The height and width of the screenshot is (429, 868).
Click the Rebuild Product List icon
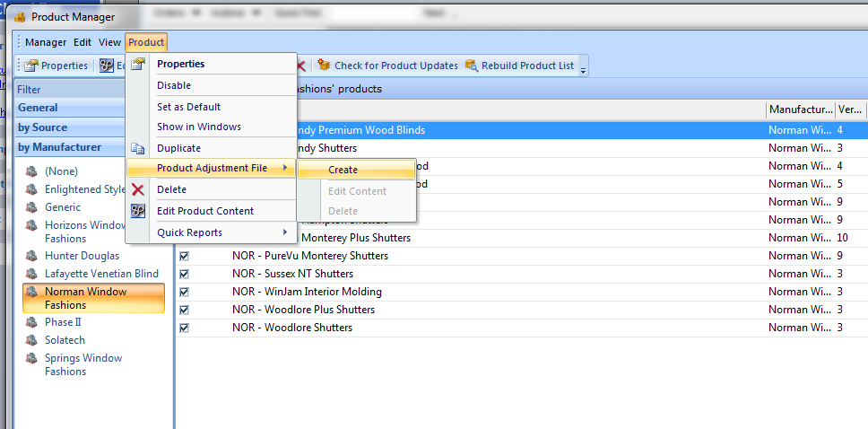point(472,66)
